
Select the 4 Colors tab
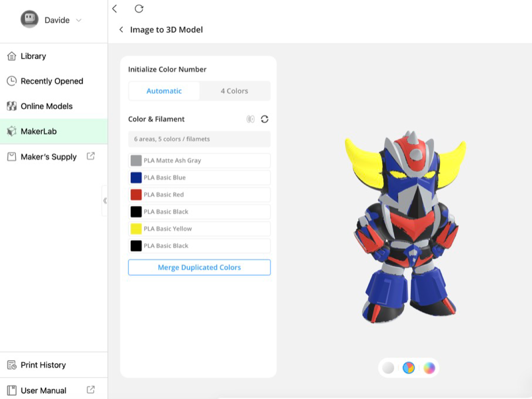[x=235, y=91]
